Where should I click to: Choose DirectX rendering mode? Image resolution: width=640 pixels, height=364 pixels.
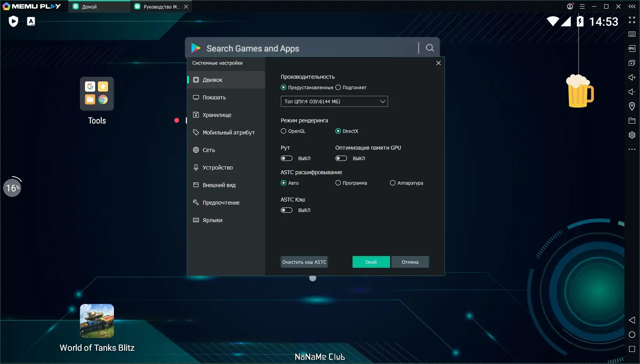(x=347, y=131)
